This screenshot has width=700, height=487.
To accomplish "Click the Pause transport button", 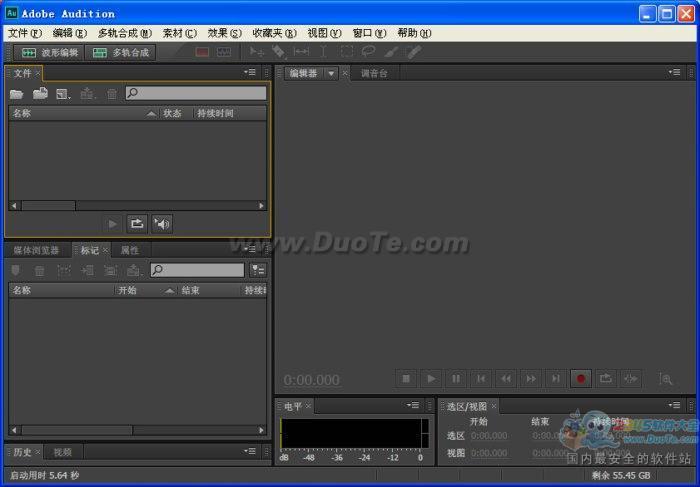I will coord(456,379).
